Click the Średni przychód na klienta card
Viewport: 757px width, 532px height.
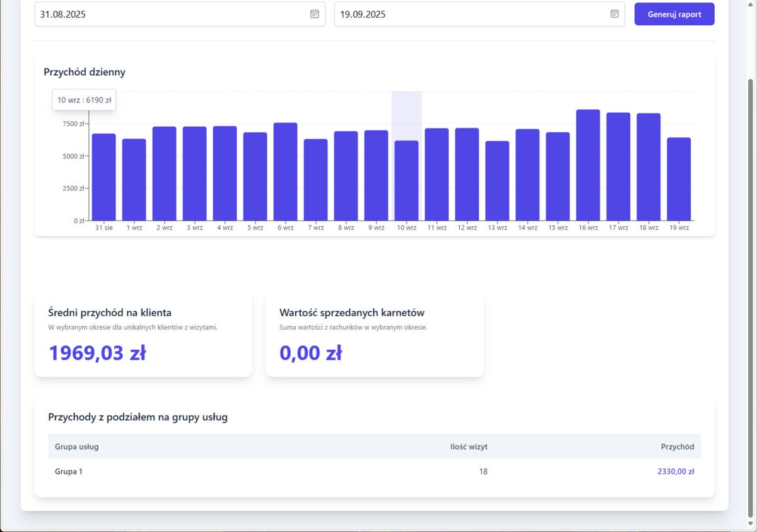(x=143, y=335)
